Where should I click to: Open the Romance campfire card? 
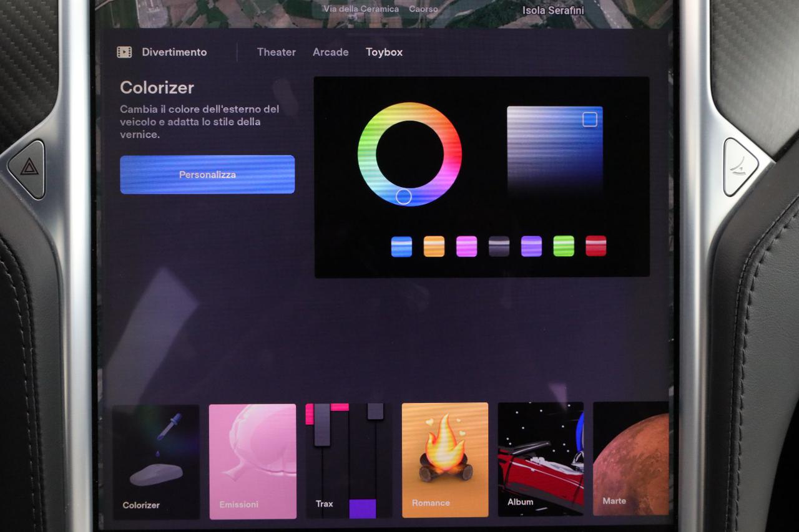[445, 460]
